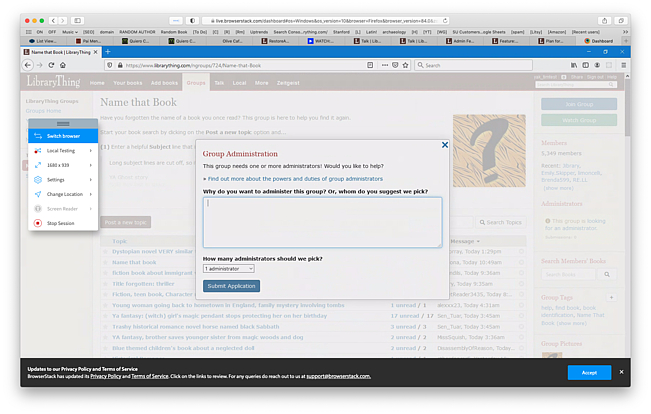Image resolution: width=651 pixels, height=414 pixels.
Task: Toggle star for Trashy historical romance topic
Action: [x=105, y=327]
